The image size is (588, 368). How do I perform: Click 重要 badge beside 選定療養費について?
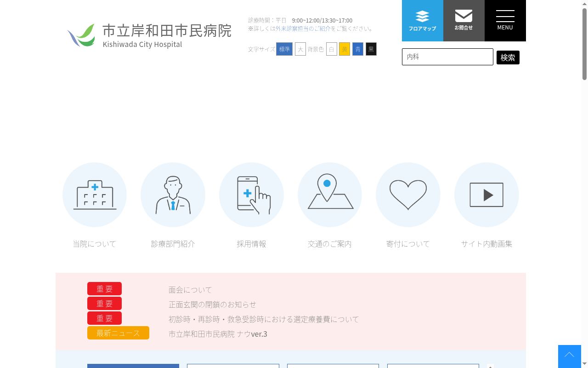pyautogui.click(x=104, y=318)
